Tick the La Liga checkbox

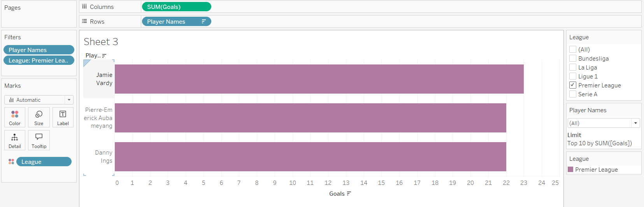(573, 67)
